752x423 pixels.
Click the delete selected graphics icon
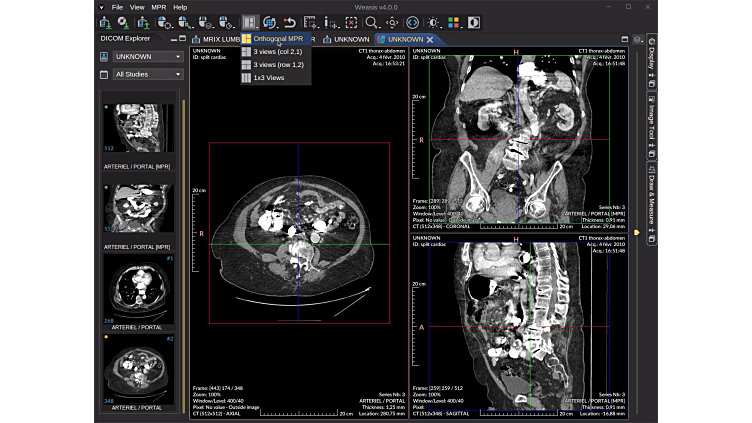pyautogui.click(x=352, y=23)
